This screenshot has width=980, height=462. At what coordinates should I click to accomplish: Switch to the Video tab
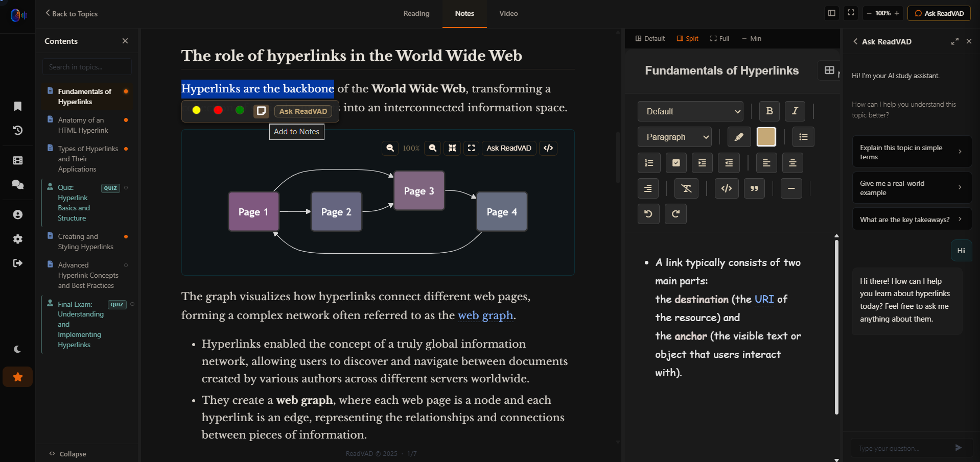[x=508, y=14]
